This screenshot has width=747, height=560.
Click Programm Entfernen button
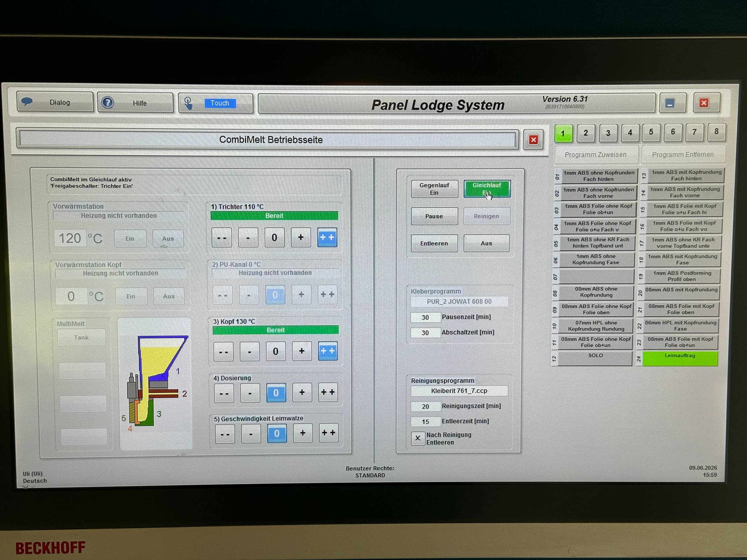pyautogui.click(x=683, y=155)
